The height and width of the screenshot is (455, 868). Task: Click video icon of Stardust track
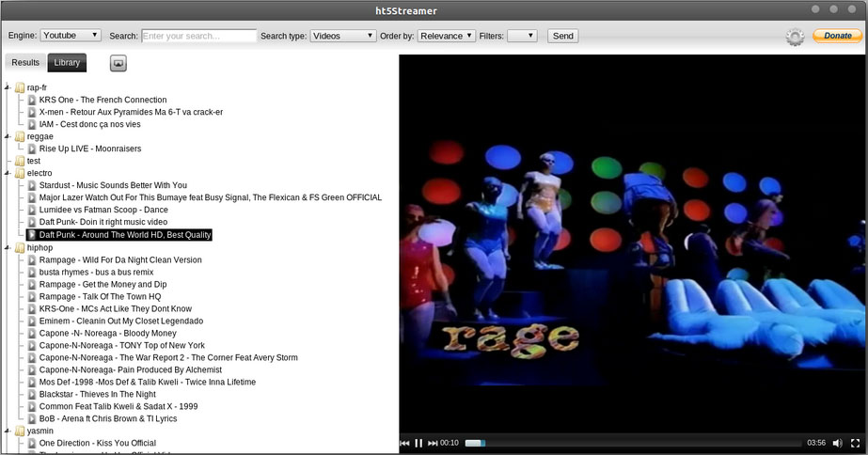pyautogui.click(x=32, y=186)
